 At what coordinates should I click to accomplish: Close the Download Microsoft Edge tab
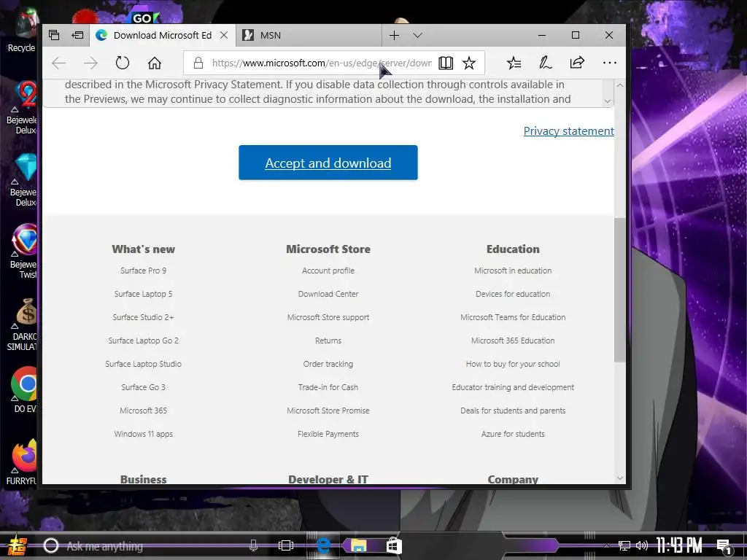click(x=224, y=35)
